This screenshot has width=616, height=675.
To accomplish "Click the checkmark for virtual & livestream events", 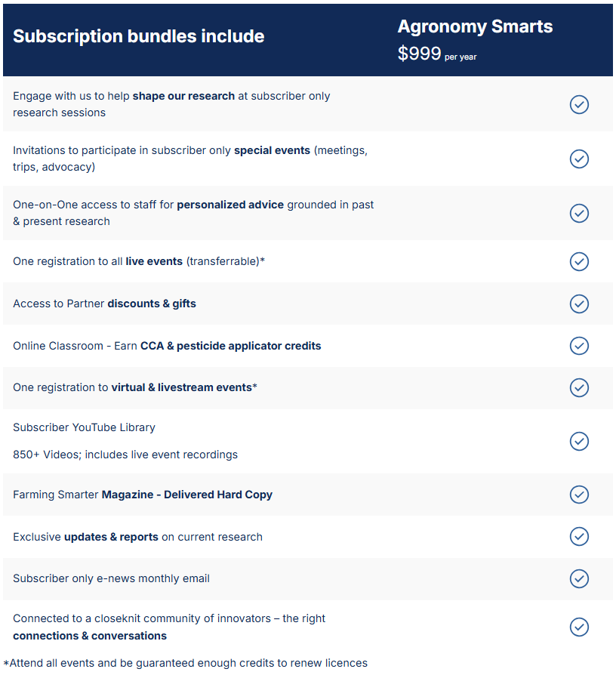I will pyautogui.click(x=579, y=387).
